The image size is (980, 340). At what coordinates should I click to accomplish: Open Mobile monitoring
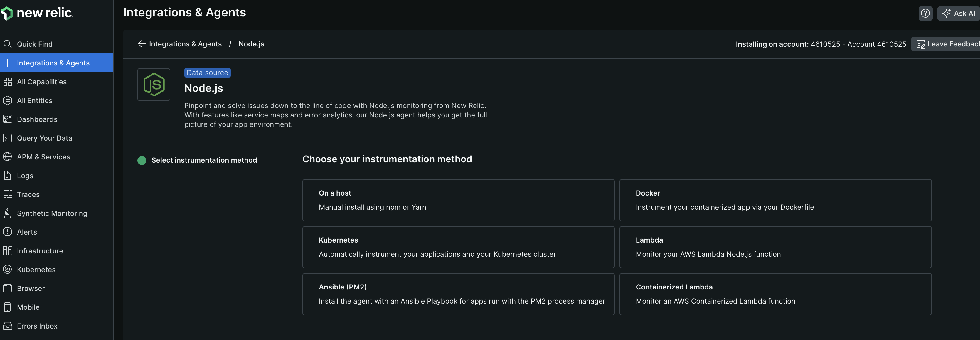(57, 307)
